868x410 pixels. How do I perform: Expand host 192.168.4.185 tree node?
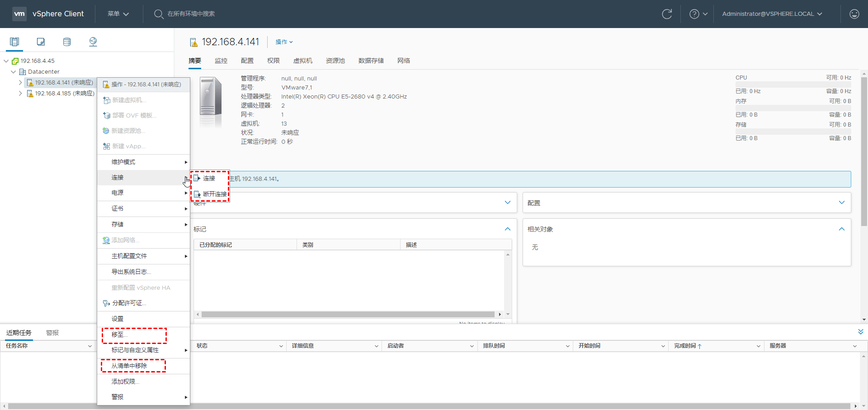20,94
